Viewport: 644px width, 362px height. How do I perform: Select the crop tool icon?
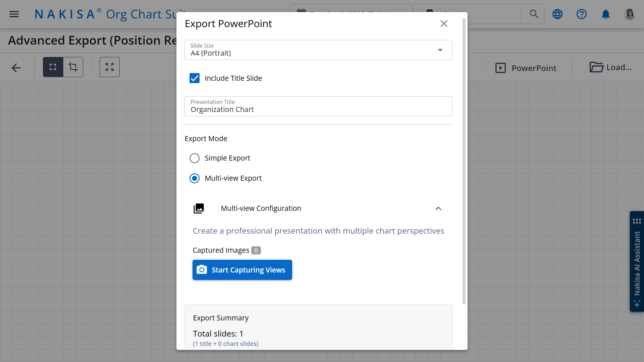(73, 67)
